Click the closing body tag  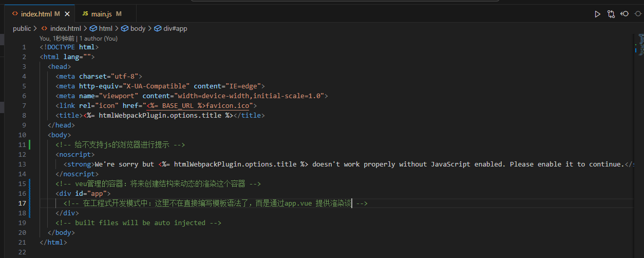coord(61,233)
